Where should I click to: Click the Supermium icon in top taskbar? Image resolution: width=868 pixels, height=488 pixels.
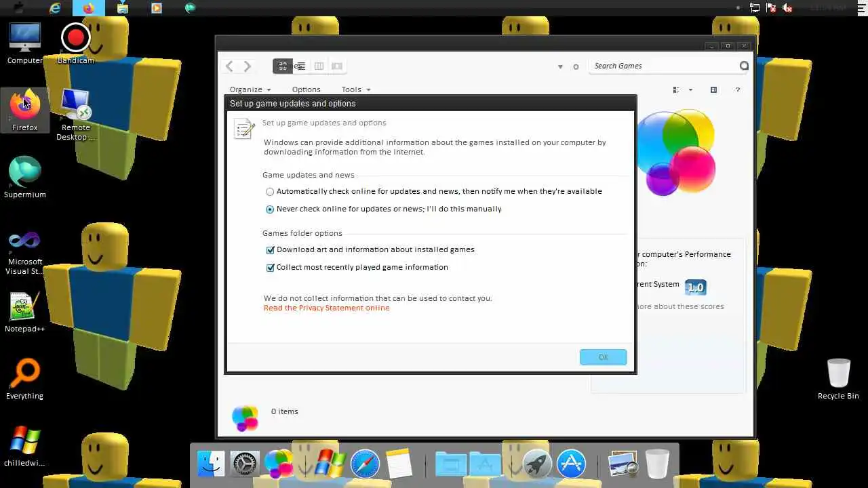[x=191, y=8]
